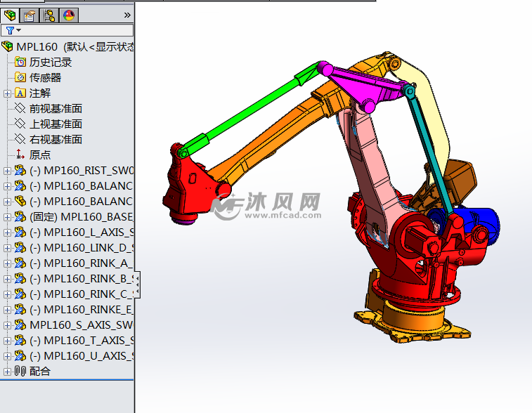Expand the MPL160_L_AXIS component
This screenshot has height=413, width=532.
pyautogui.click(x=7, y=232)
